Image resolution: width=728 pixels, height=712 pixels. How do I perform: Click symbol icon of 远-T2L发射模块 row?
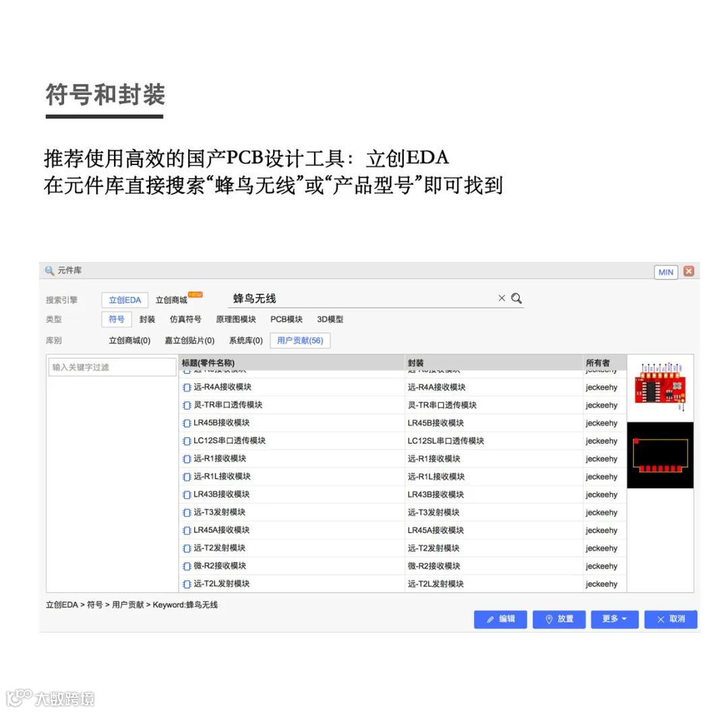coord(187,584)
